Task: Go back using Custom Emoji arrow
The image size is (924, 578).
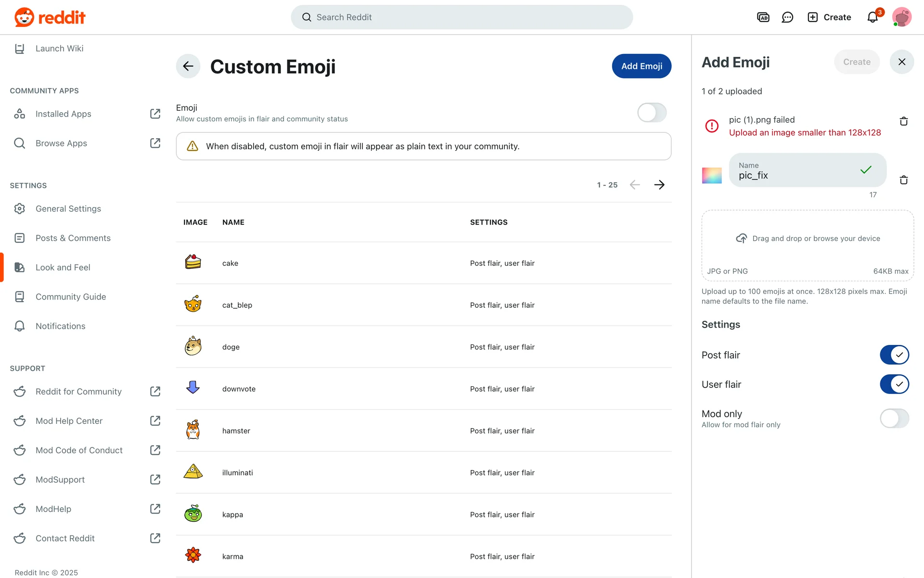Action: 188,66
